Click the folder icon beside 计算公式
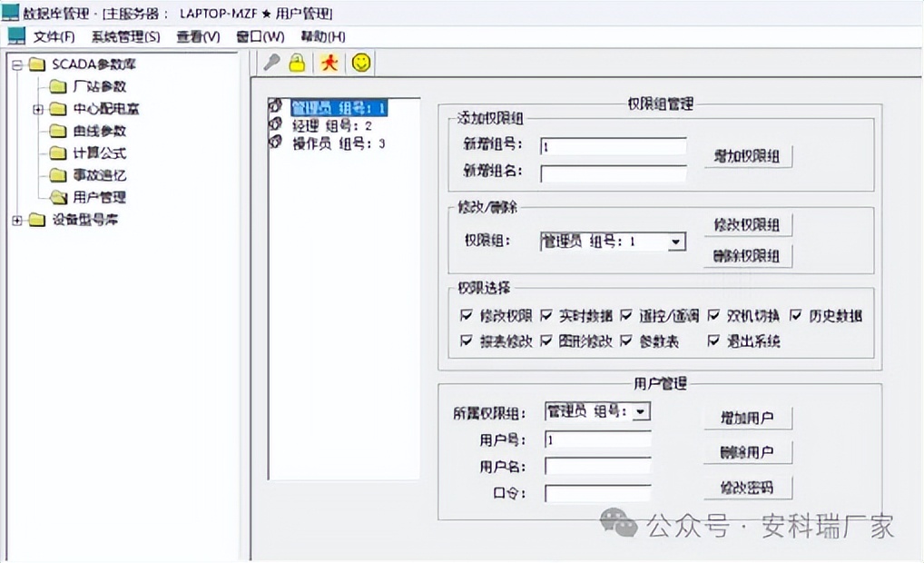Viewport: 924px width, 563px height. [58, 153]
